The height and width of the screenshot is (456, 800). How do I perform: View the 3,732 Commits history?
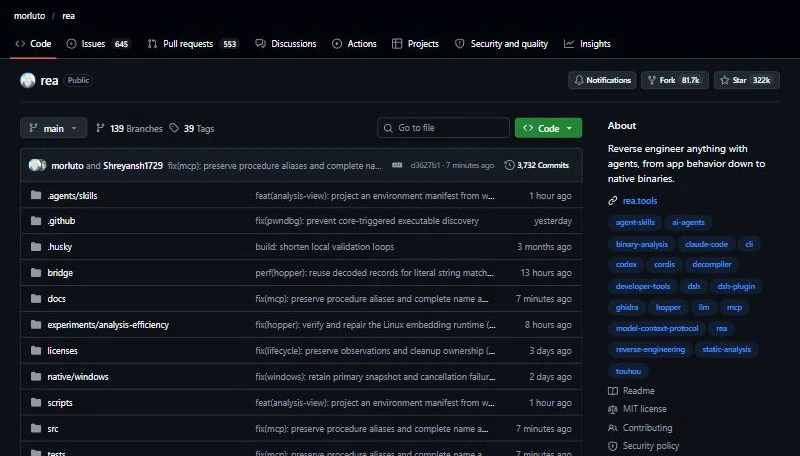click(x=537, y=165)
